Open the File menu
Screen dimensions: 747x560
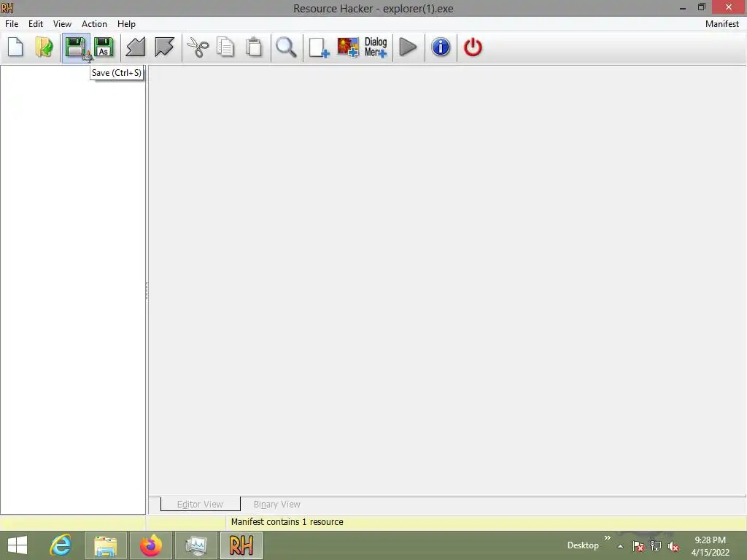pyautogui.click(x=12, y=24)
